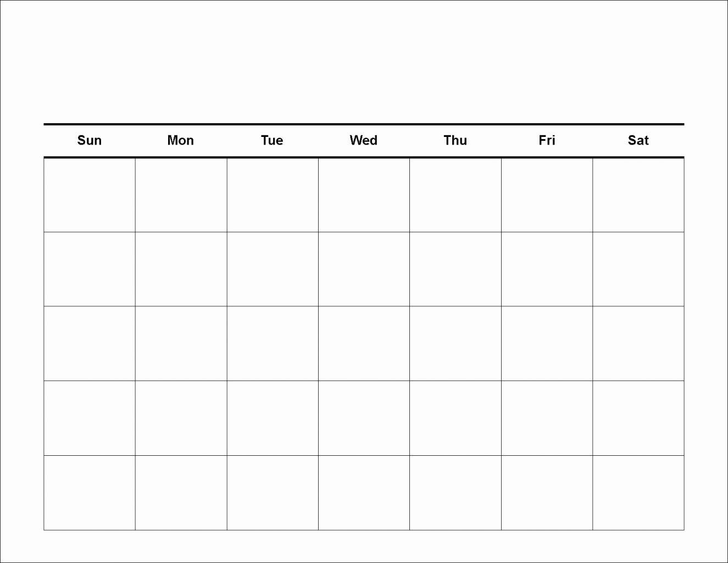Select the fourth-row Sunday cell
Viewport: 728px width, 563px height.
coord(90,418)
